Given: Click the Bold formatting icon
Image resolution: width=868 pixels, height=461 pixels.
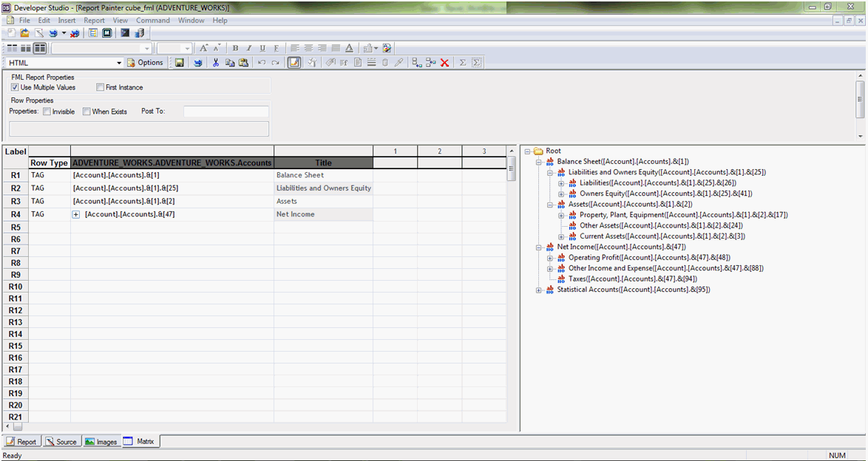Looking at the screenshot, I should point(235,48).
